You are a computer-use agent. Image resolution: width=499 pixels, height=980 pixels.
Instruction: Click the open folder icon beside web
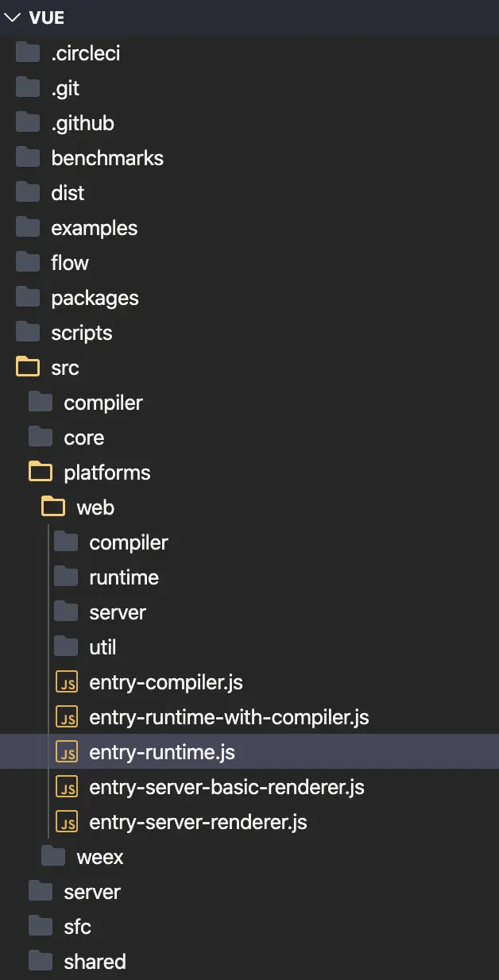click(53, 507)
